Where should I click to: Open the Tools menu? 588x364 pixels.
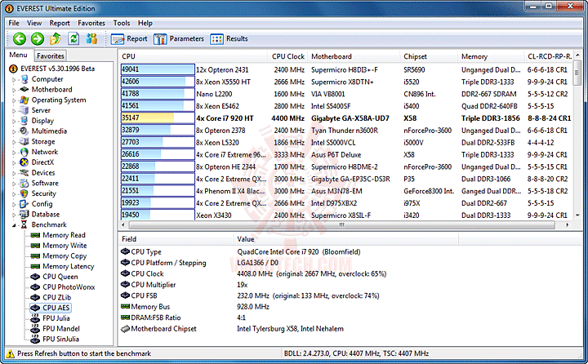click(x=122, y=23)
